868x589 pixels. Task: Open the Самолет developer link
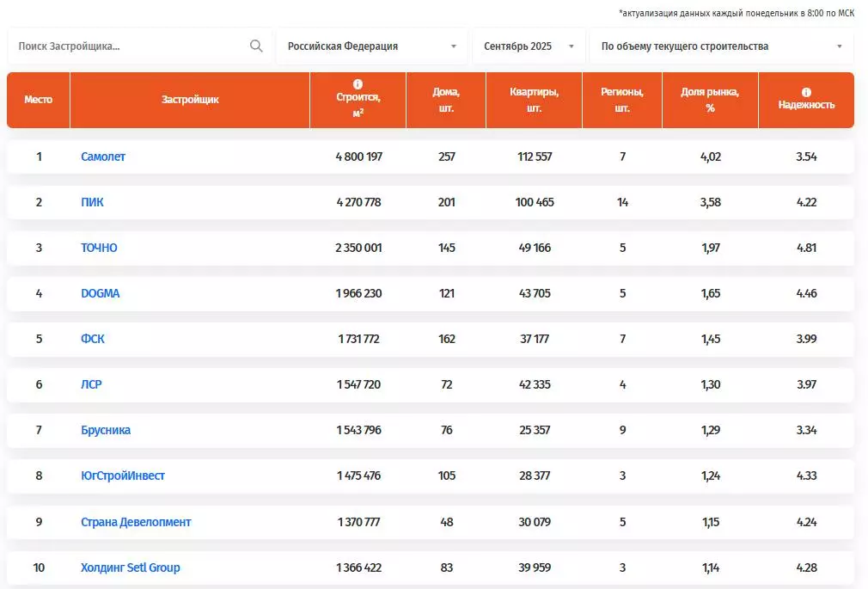tap(103, 156)
